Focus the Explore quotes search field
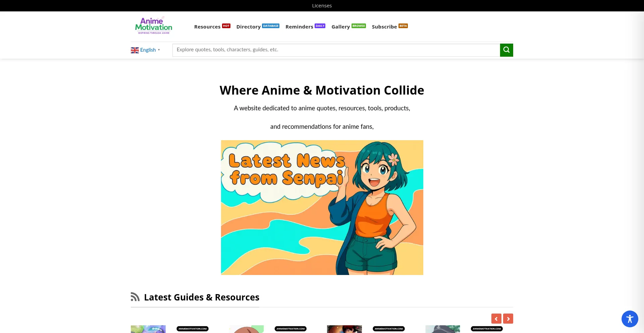 [336, 50]
